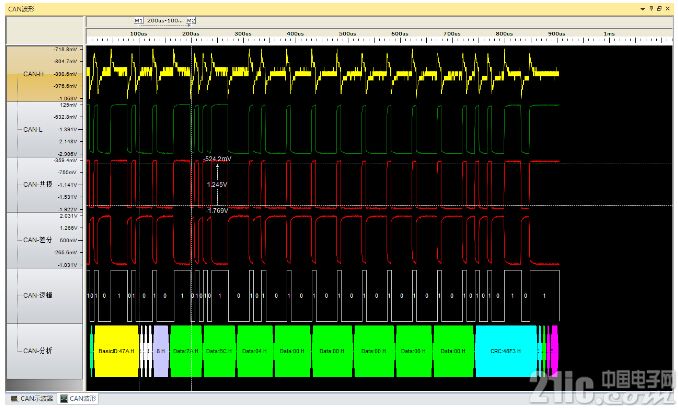Click the green Data 7A H block
The height and width of the screenshot is (408, 678).
click(x=186, y=351)
